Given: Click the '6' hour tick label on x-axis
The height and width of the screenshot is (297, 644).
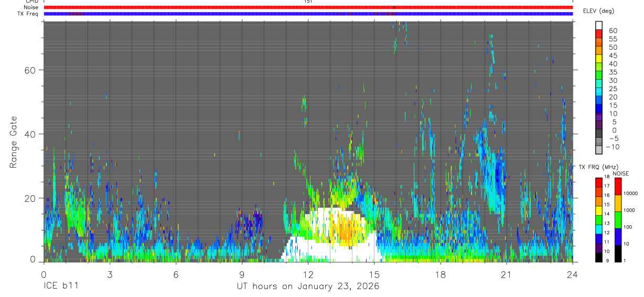Looking at the screenshot, I should pos(176,274).
